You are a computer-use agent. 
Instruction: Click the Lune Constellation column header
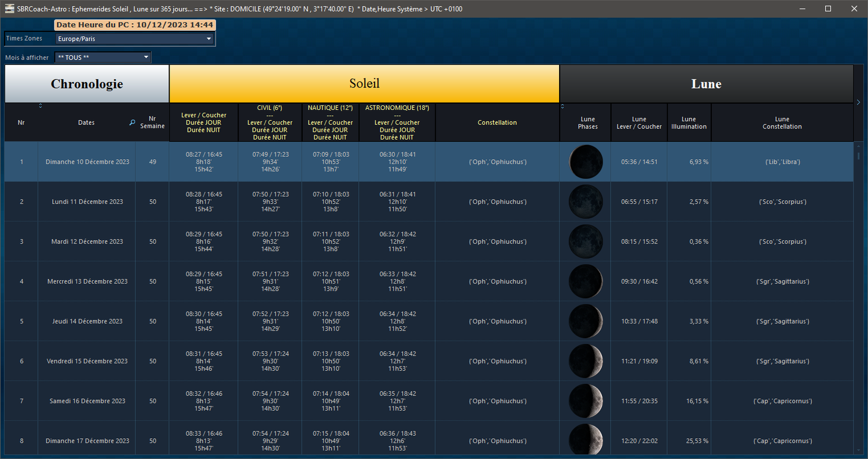pyautogui.click(x=782, y=123)
